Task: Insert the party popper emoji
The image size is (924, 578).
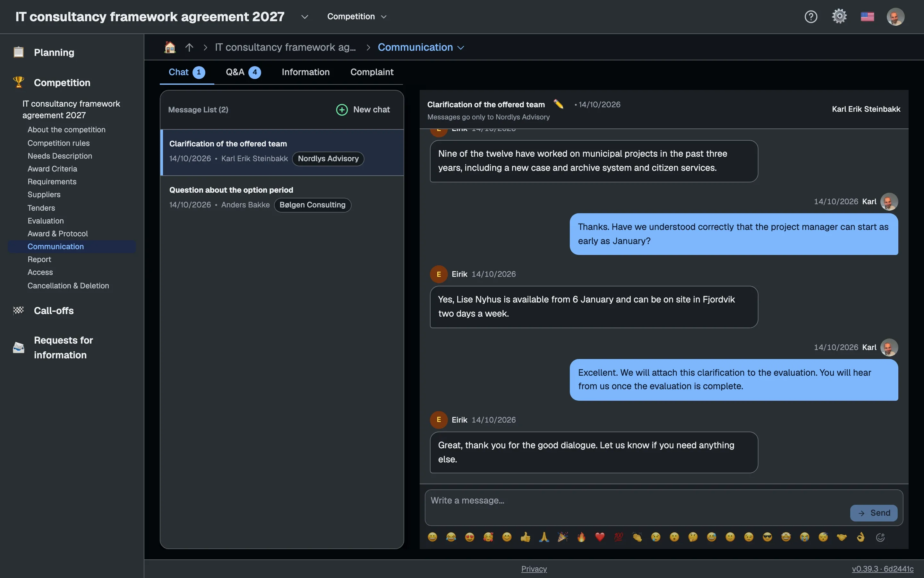Action: [562, 537]
